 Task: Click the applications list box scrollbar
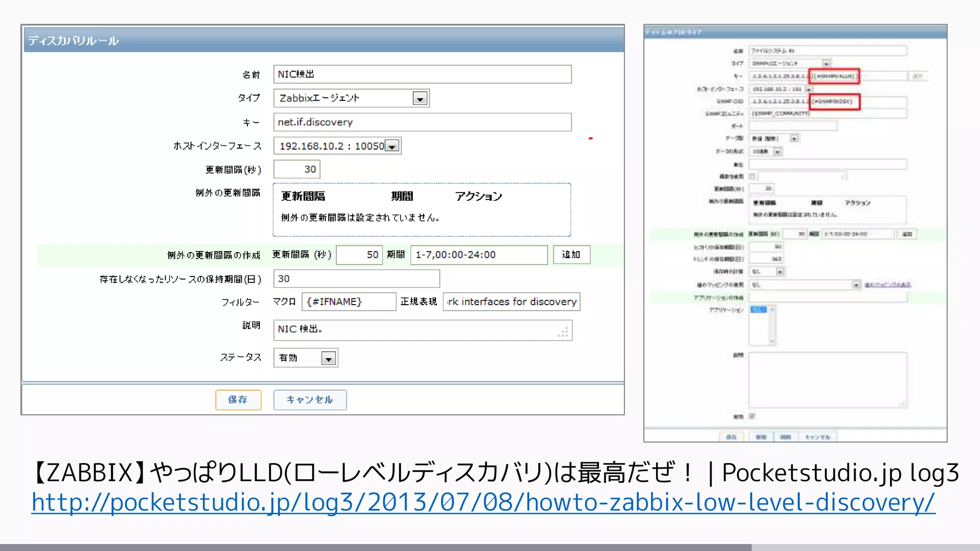[x=772, y=325]
